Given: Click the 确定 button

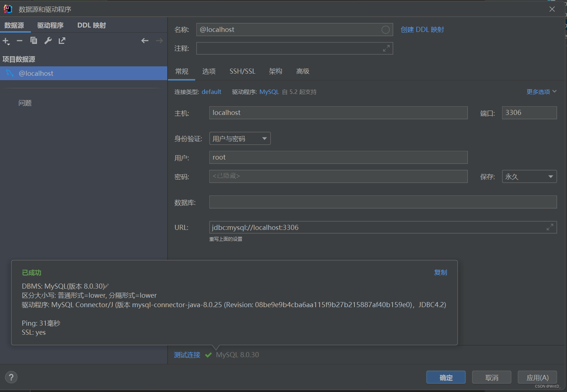Looking at the screenshot, I should click(x=446, y=377).
